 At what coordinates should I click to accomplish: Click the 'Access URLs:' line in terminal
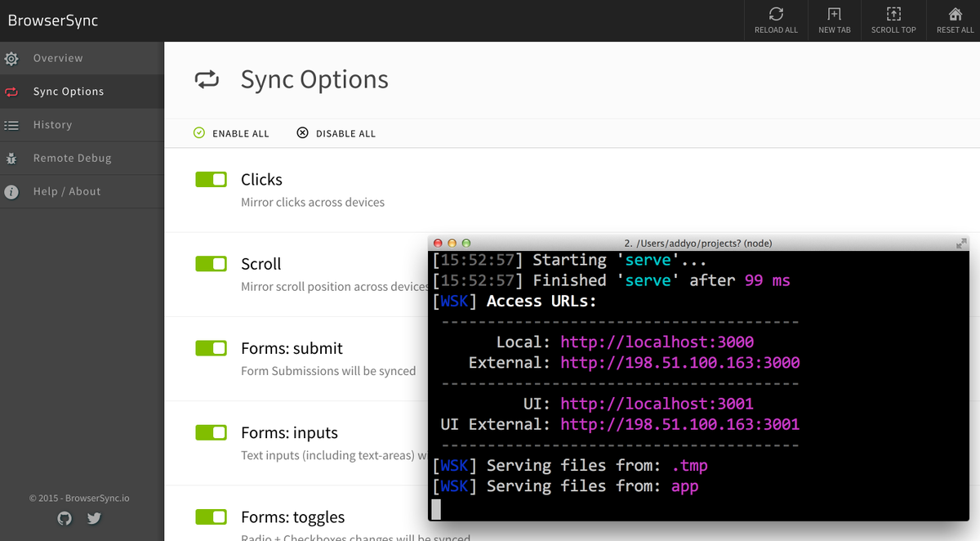coord(541,301)
